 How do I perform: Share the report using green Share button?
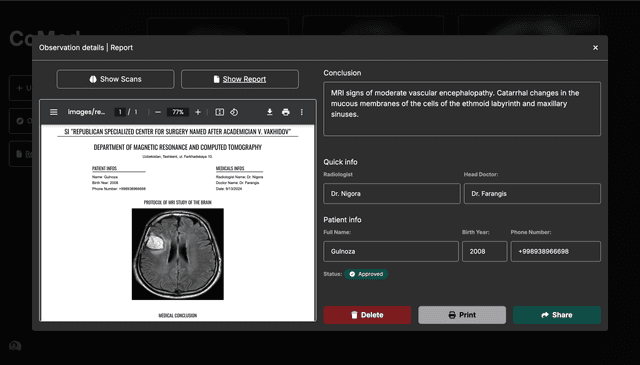click(x=557, y=315)
